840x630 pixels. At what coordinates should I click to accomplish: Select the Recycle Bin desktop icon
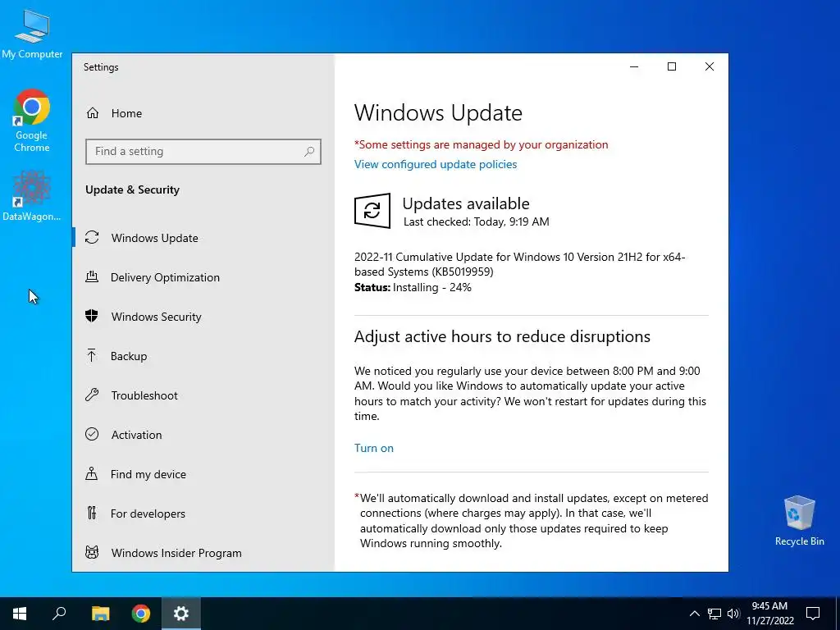tap(799, 521)
